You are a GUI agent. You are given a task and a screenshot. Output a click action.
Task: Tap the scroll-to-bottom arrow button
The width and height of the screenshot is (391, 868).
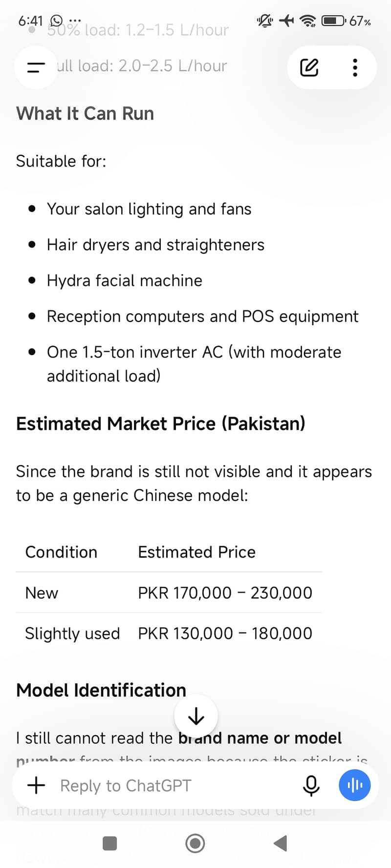click(x=196, y=716)
